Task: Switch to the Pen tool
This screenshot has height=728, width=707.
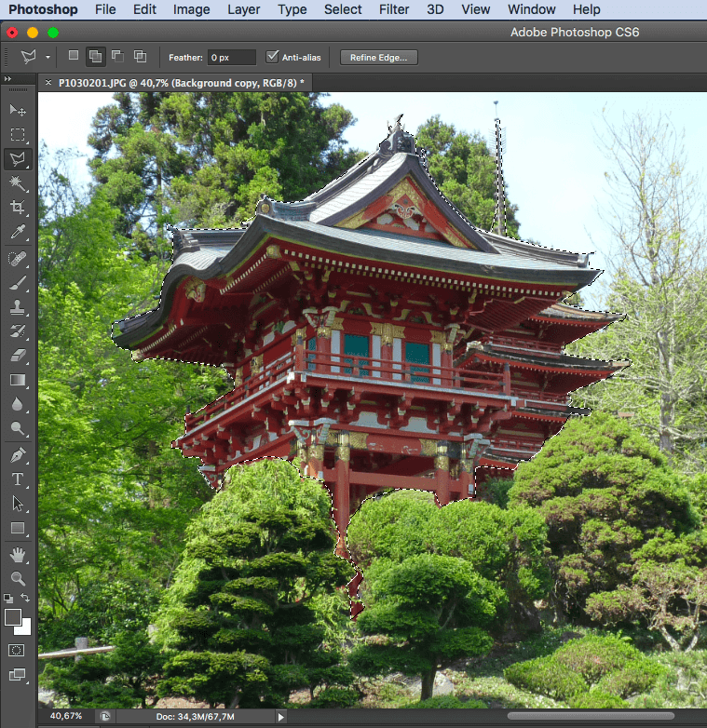Action: 18,455
